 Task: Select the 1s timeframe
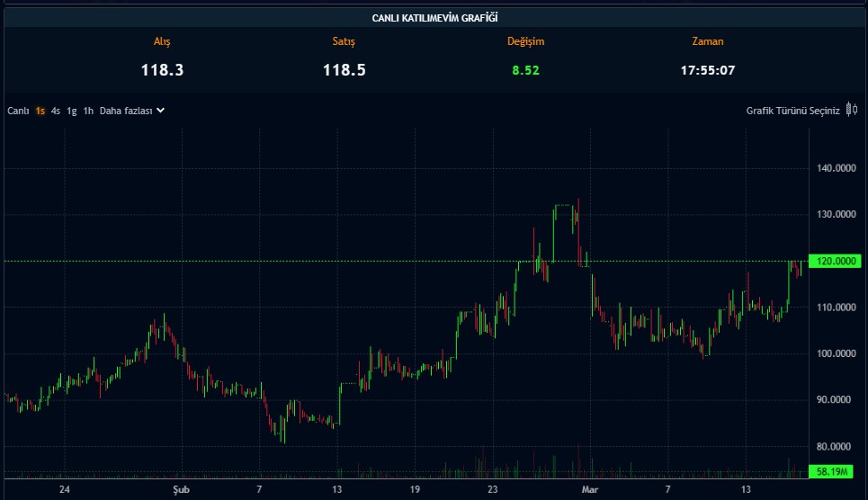click(x=40, y=111)
